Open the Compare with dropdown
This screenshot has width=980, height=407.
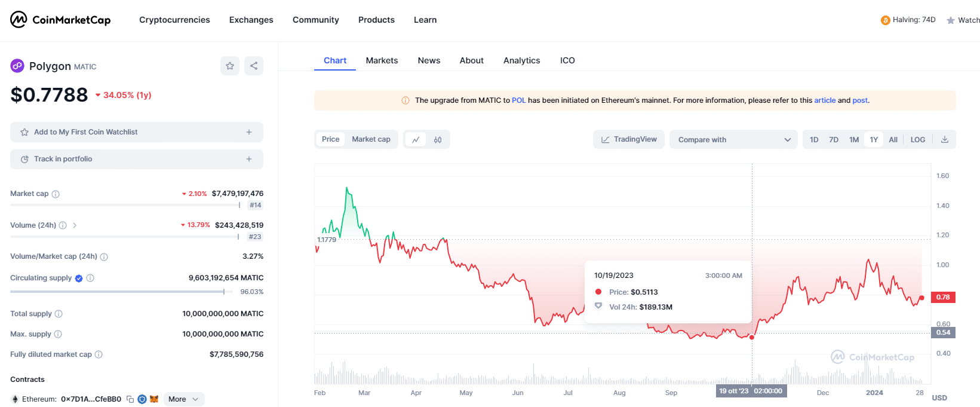(x=733, y=140)
